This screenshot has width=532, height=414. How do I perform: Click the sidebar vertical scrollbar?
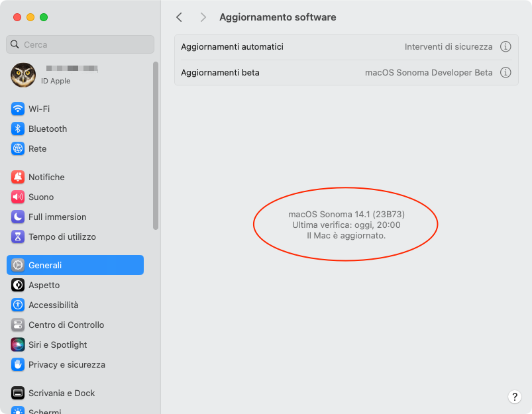[156, 146]
